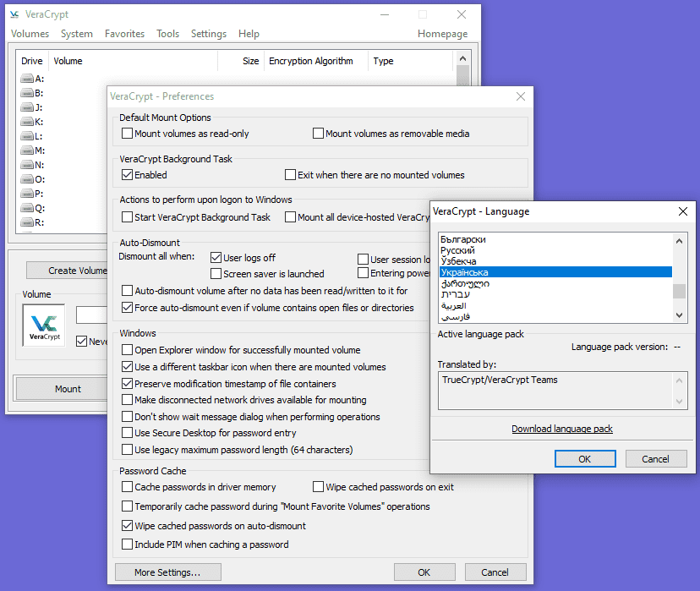
Task: Select drive O: icon in drive list
Action: [x=27, y=179]
